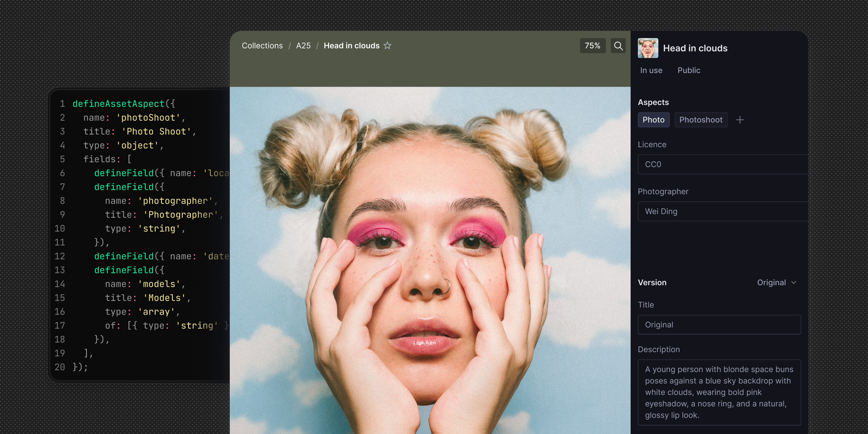
Task: Click the asset thumbnail avatar
Action: (648, 48)
